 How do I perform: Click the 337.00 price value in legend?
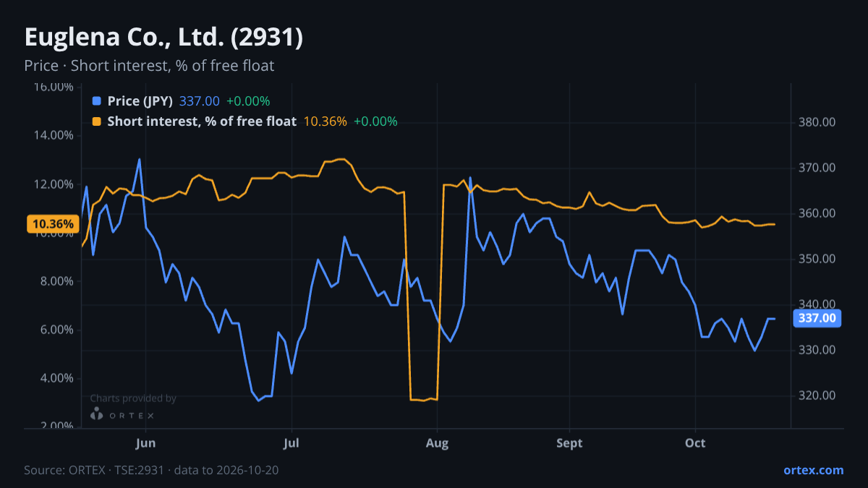[200, 101]
